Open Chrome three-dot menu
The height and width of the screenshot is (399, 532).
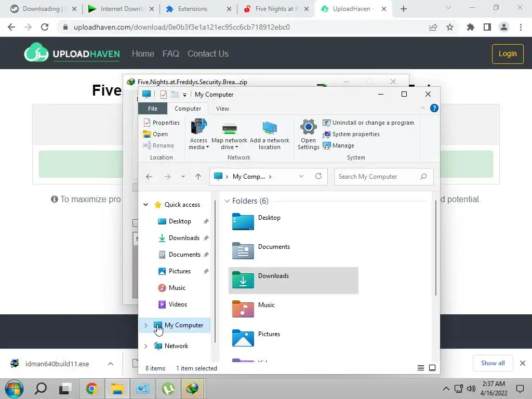tap(521, 27)
